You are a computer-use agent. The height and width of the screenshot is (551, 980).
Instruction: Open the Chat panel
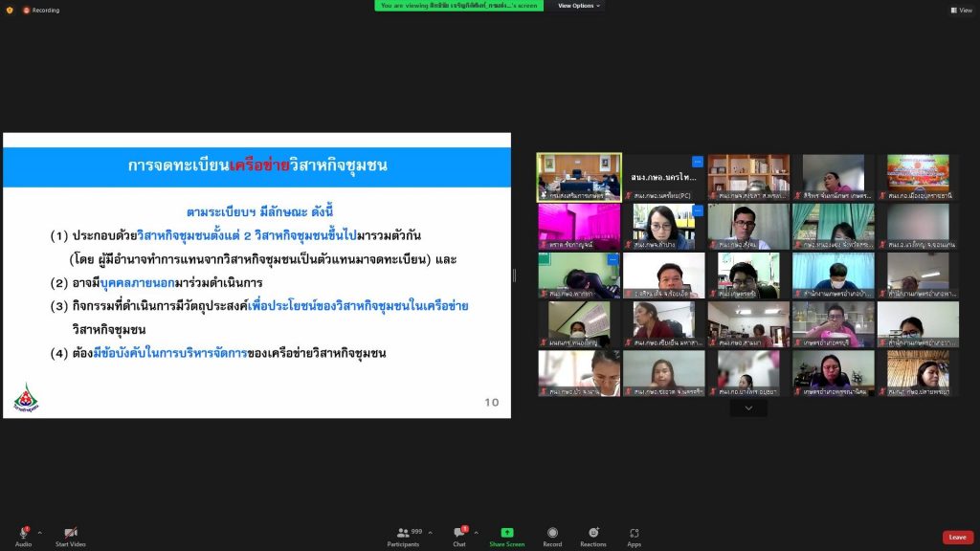[x=459, y=533]
